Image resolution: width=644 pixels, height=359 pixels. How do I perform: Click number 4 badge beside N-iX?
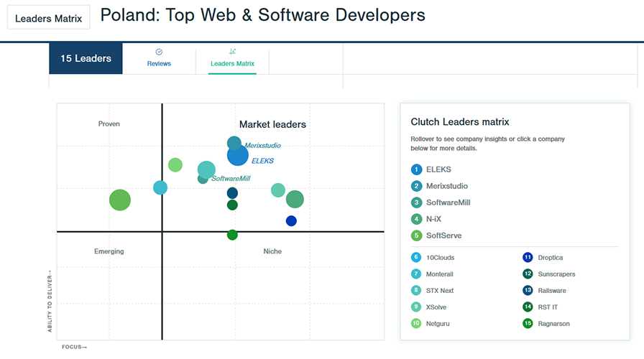tap(416, 219)
